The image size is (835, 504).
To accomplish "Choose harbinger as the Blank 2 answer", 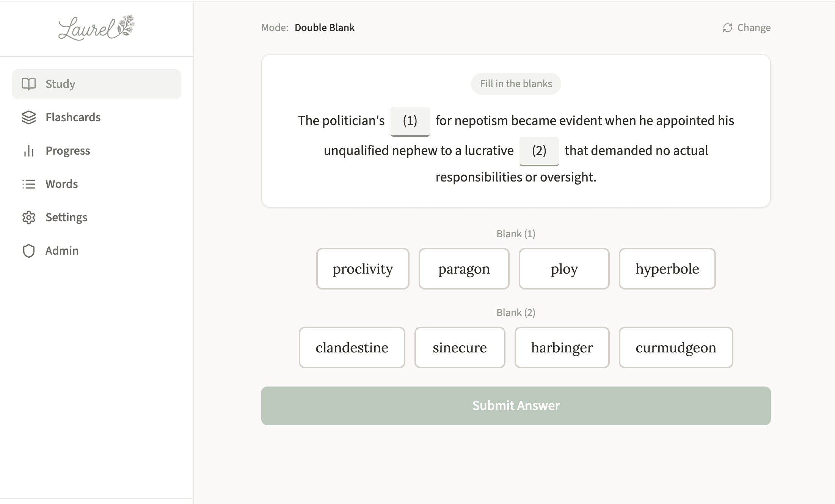I will click(562, 347).
